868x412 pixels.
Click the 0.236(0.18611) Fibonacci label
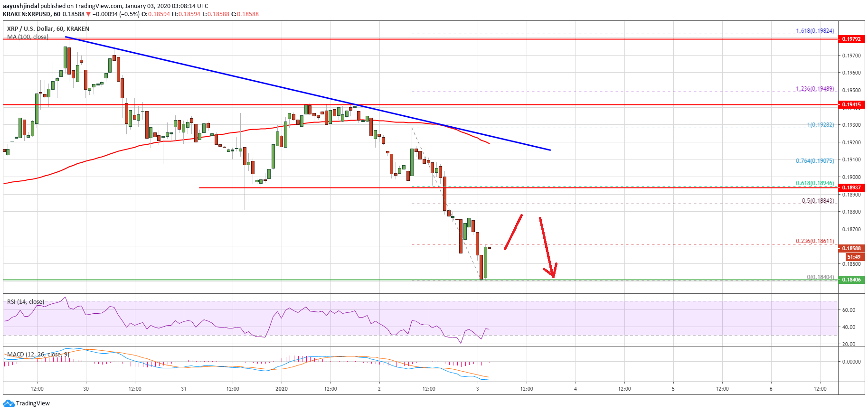click(815, 241)
